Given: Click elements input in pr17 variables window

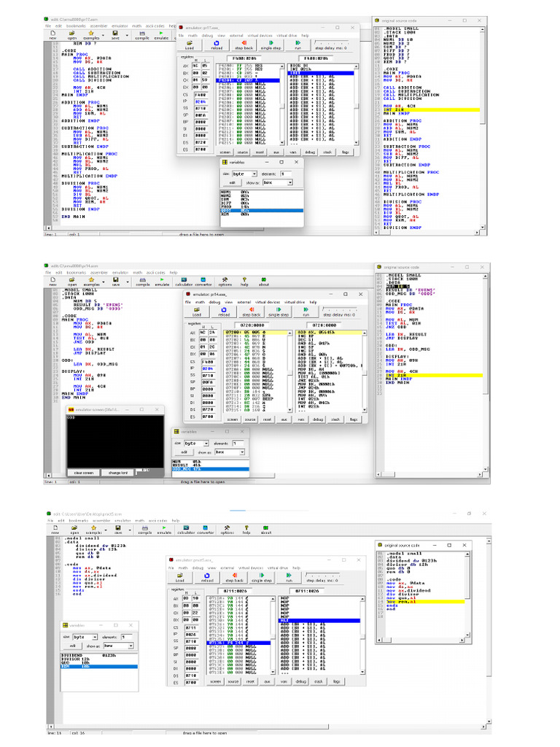Looking at the screenshot, I should pos(287,174).
